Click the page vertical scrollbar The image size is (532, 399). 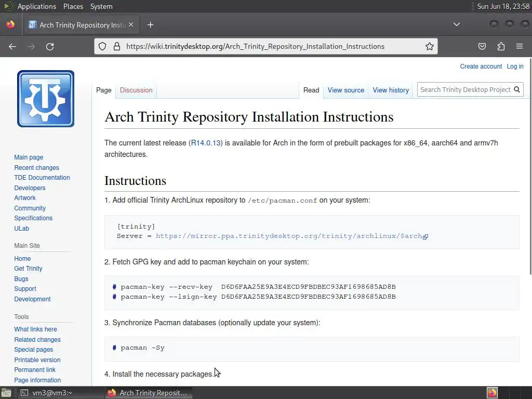pyautogui.click(x=530, y=166)
